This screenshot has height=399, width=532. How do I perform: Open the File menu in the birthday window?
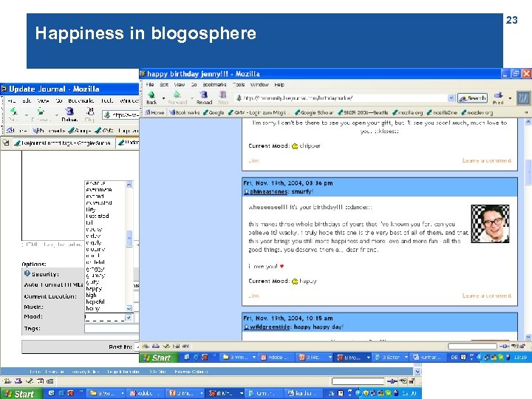149,84
